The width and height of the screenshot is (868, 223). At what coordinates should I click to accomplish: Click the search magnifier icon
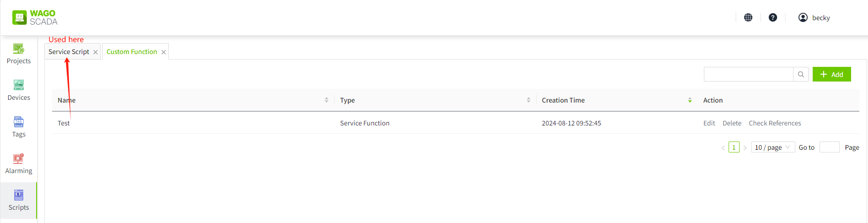click(801, 74)
